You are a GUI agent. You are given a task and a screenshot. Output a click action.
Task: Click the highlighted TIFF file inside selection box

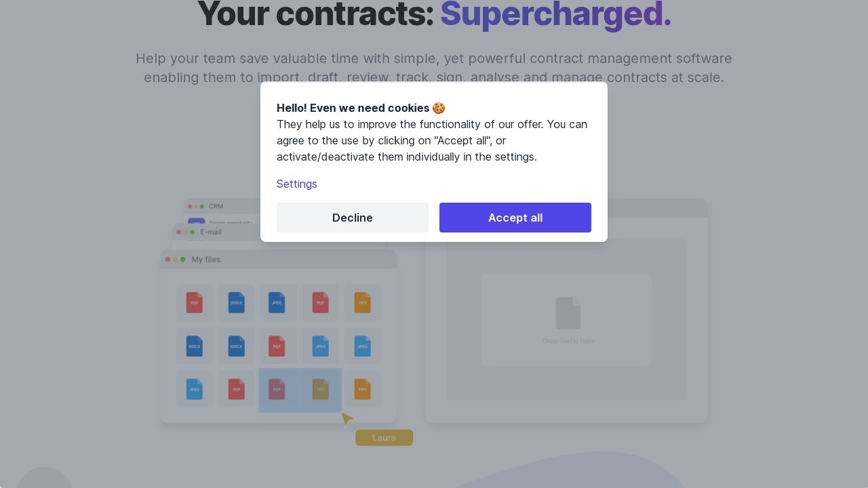pos(320,389)
